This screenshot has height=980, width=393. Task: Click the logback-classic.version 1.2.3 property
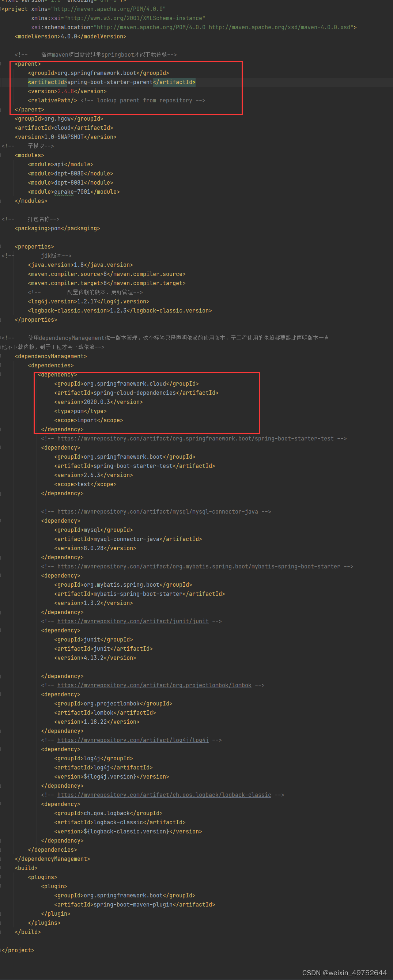tap(120, 310)
